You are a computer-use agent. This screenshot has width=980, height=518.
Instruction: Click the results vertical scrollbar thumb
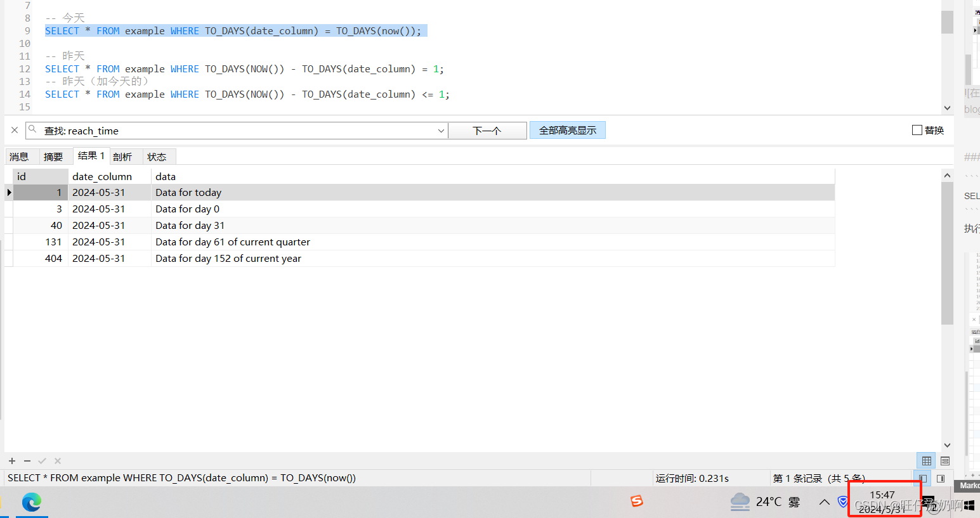[x=947, y=253]
